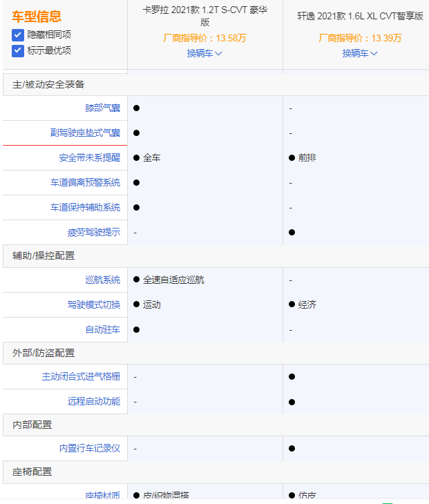The width and height of the screenshot is (429, 504).
Task: Open the 车道保持辅助系统 link
Action: pos(85,207)
